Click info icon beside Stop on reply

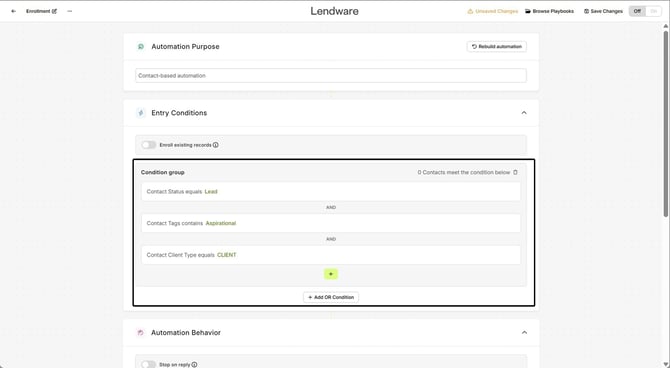click(194, 365)
